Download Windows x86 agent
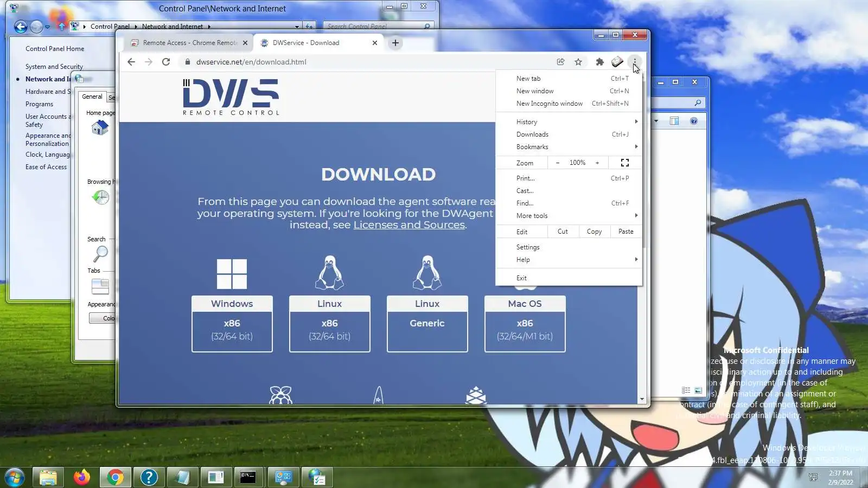This screenshot has width=868, height=488. (232, 324)
